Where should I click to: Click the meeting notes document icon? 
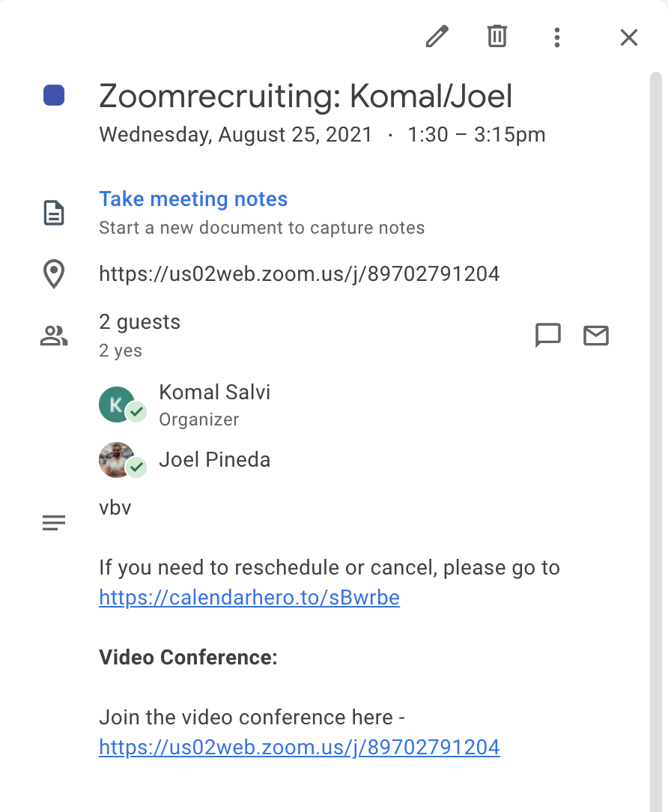pyautogui.click(x=54, y=213)
